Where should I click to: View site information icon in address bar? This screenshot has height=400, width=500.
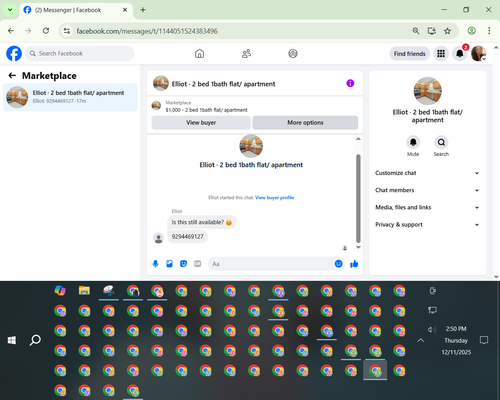pos(67,31)
